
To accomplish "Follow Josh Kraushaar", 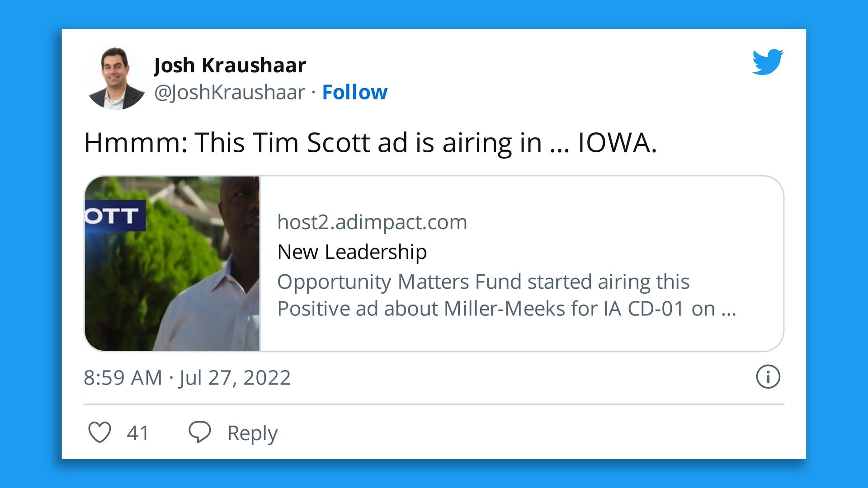I will pyautogui.click(x=354, y=92).
